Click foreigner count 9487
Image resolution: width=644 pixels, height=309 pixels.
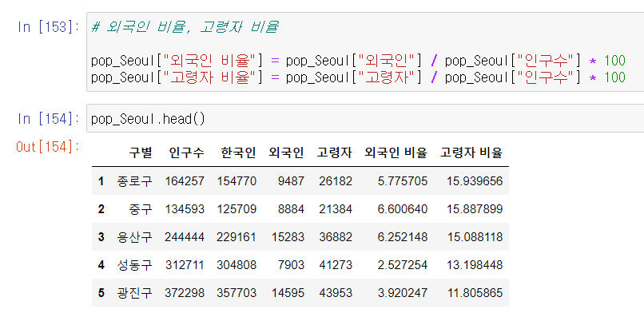[x=291, y=181]
